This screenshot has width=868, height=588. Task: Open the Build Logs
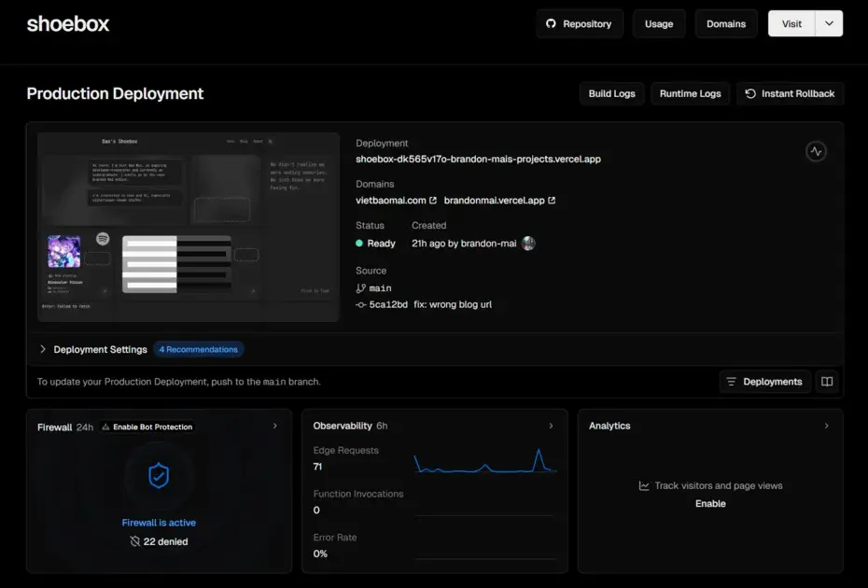pyautogui.click(x=611, y=93)
